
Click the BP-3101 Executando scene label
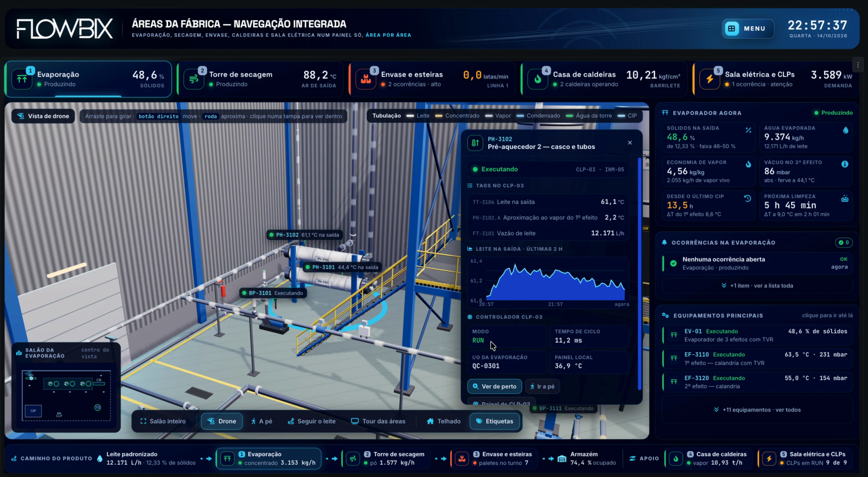[x=273, y=293]
